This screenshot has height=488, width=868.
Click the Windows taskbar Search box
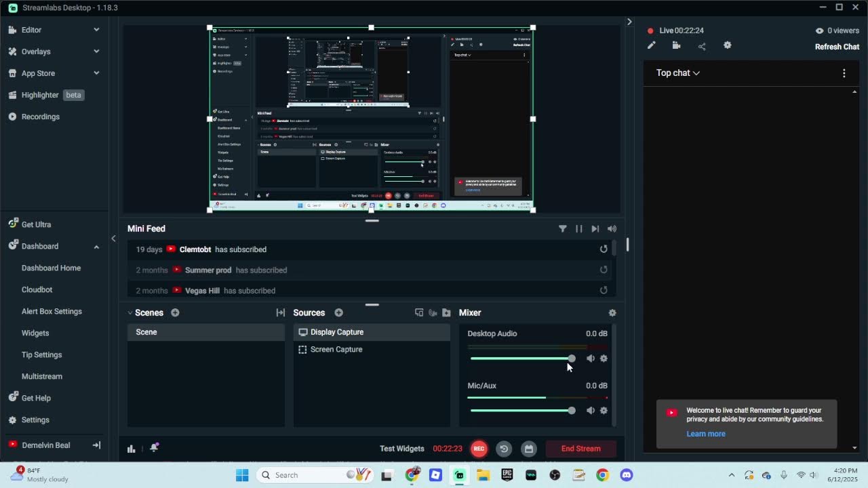315,475
